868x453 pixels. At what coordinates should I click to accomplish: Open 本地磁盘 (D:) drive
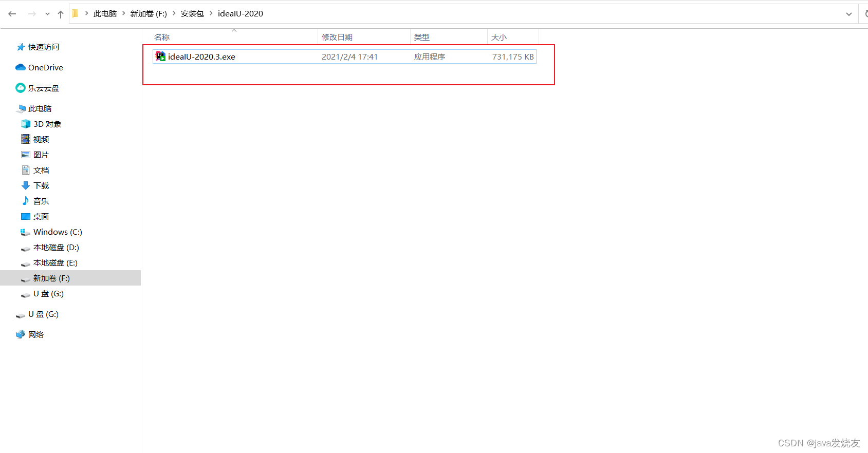56,247
